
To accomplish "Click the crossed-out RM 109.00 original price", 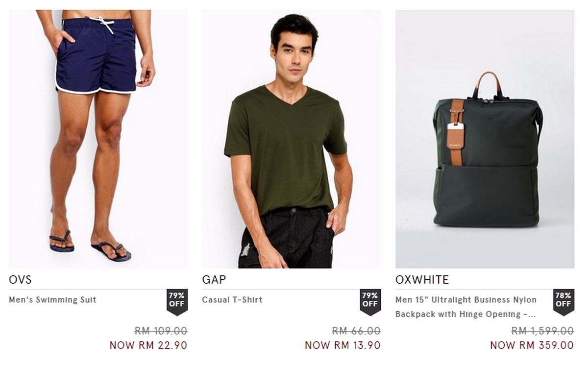I will click(x=161, y=331).
